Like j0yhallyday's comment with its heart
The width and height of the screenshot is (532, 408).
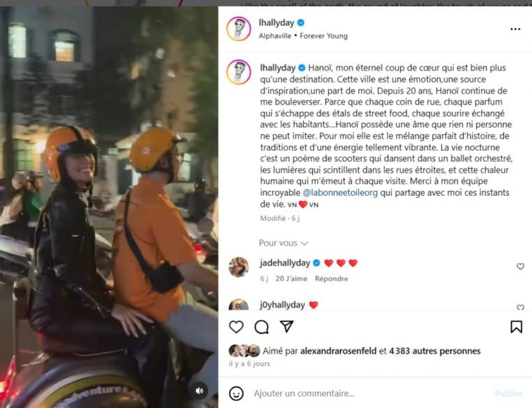click(520, 307)
